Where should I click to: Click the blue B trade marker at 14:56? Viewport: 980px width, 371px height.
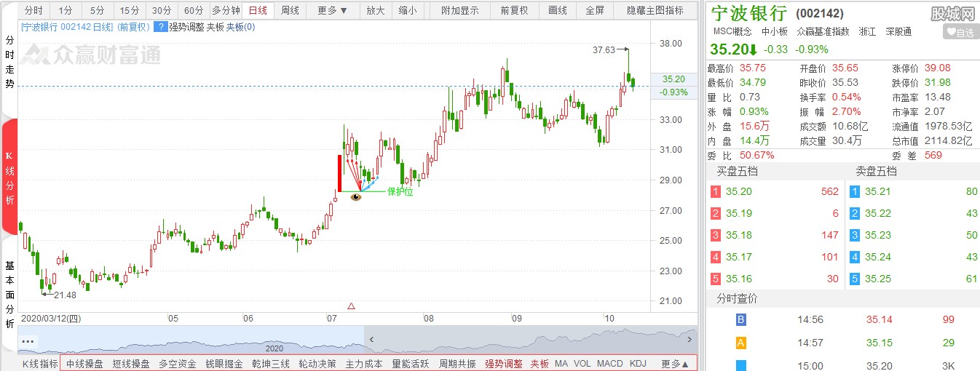tap(741, 319)
